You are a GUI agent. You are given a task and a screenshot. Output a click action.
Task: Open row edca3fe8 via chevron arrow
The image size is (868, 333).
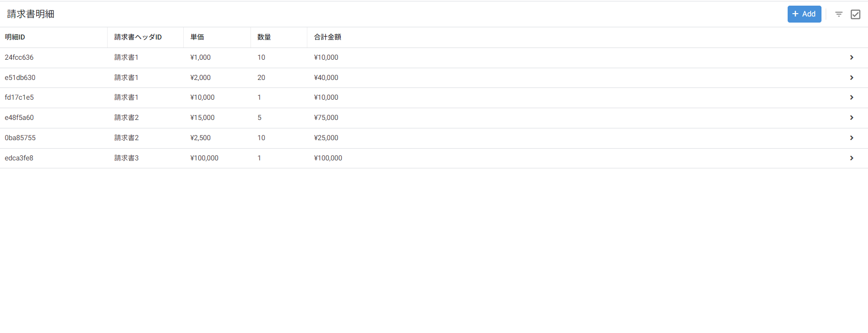[x=852, y=158]
